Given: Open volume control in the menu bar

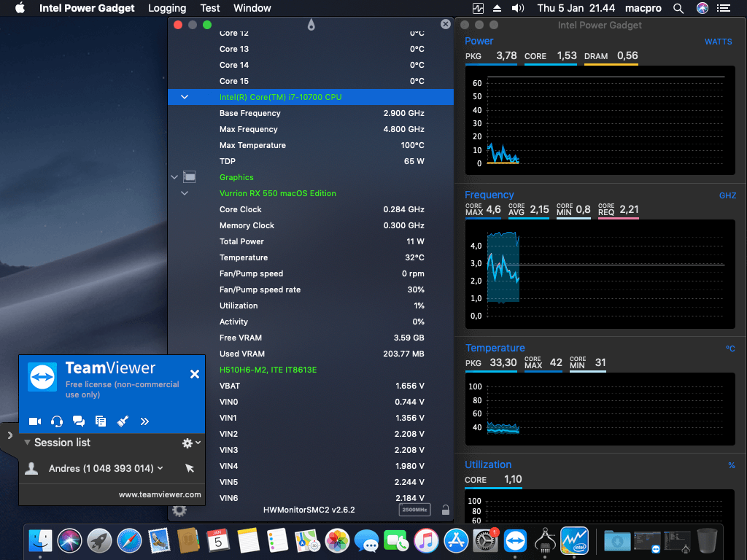Looking at the screenshot, I should click(518, 8).
